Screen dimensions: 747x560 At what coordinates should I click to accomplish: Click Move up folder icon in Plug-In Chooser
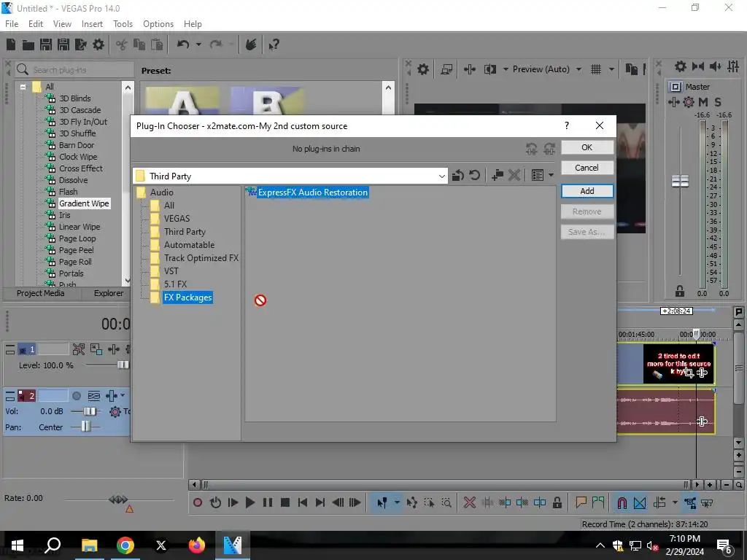(x=458, y=176)
